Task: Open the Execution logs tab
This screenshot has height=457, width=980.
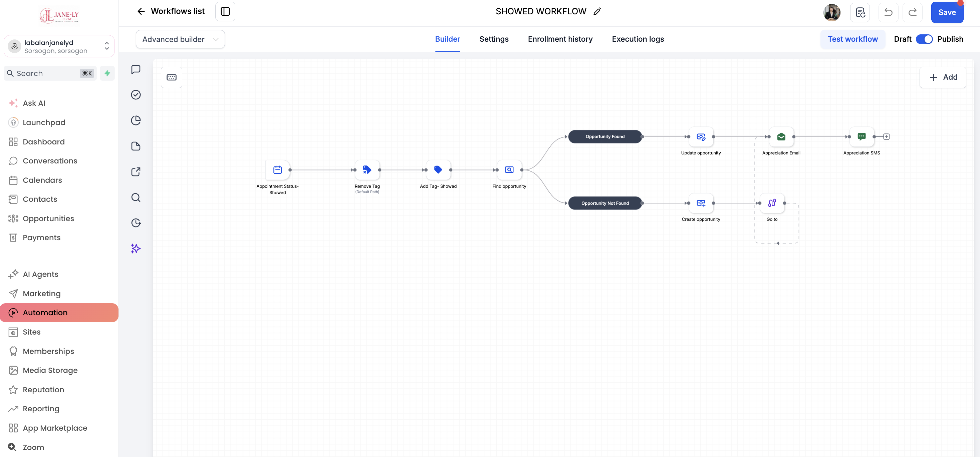Action: tap(638, 39)
